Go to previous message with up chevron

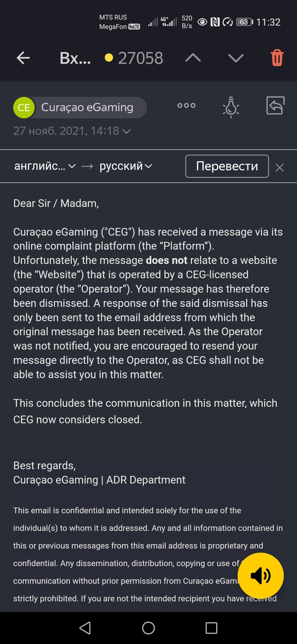pos(193,58)
